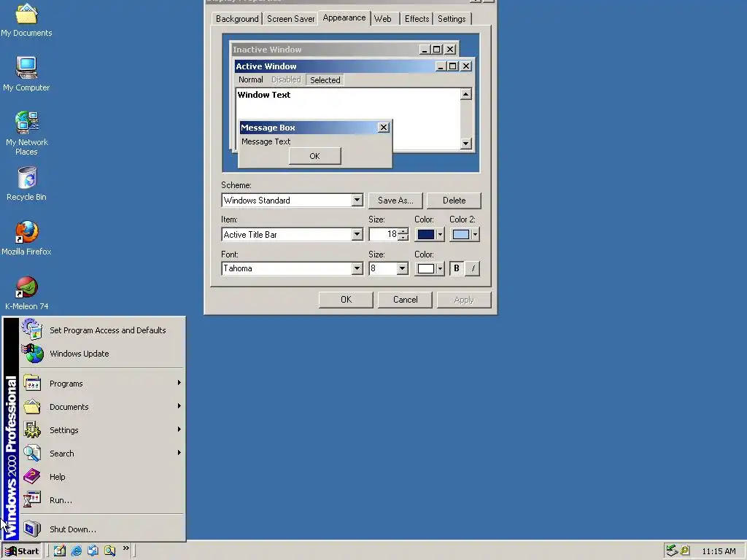Click item Size spinner up arrow
This screenshot has width=747, height=560.
tap(403, 231)
